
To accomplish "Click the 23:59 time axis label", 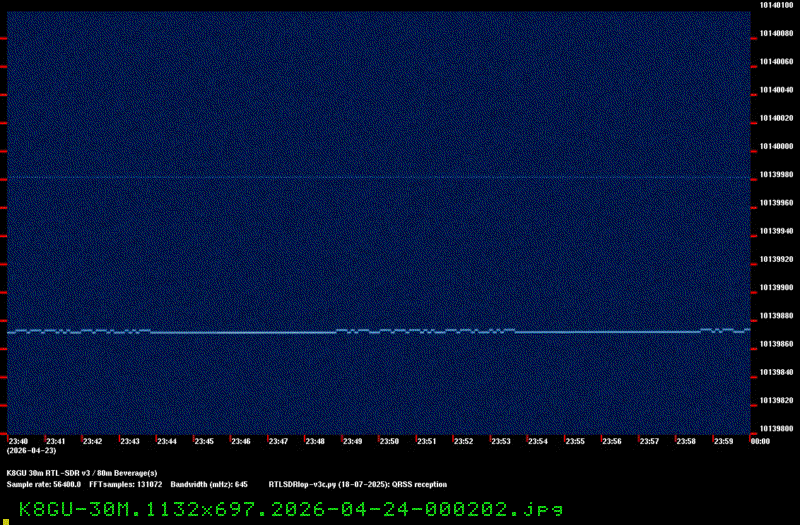I will click(x=723, y=441).
